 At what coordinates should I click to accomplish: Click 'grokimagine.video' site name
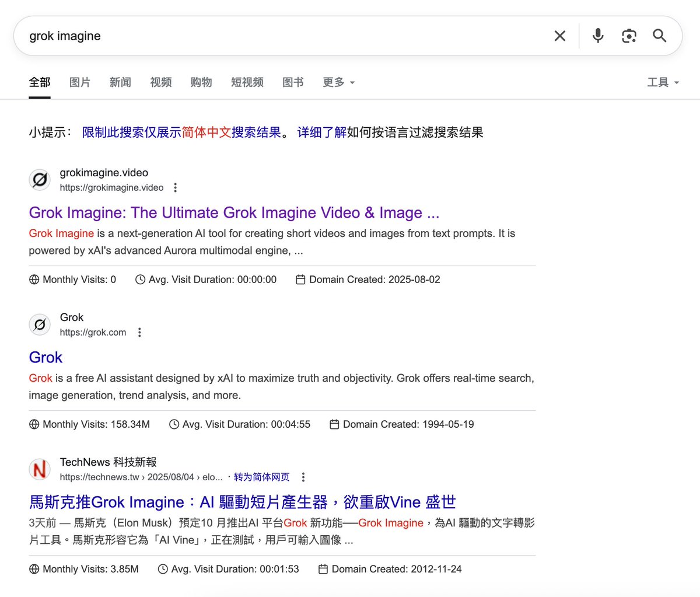point(104,173)
